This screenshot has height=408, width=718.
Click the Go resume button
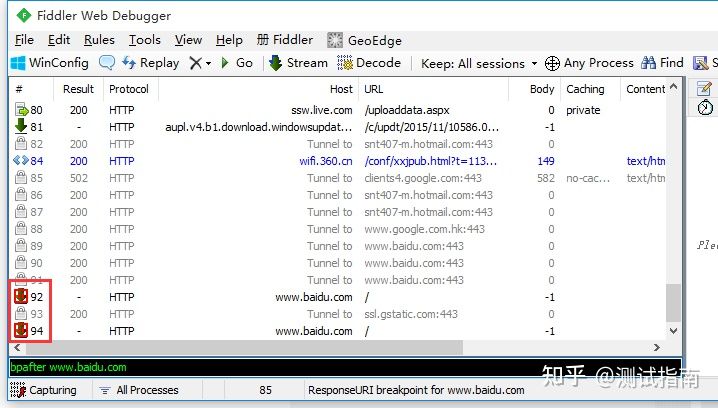point(237,63)
